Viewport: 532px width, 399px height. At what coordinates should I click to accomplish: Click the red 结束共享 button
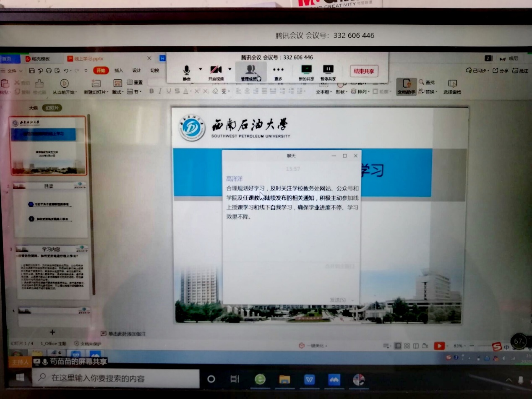364,71
